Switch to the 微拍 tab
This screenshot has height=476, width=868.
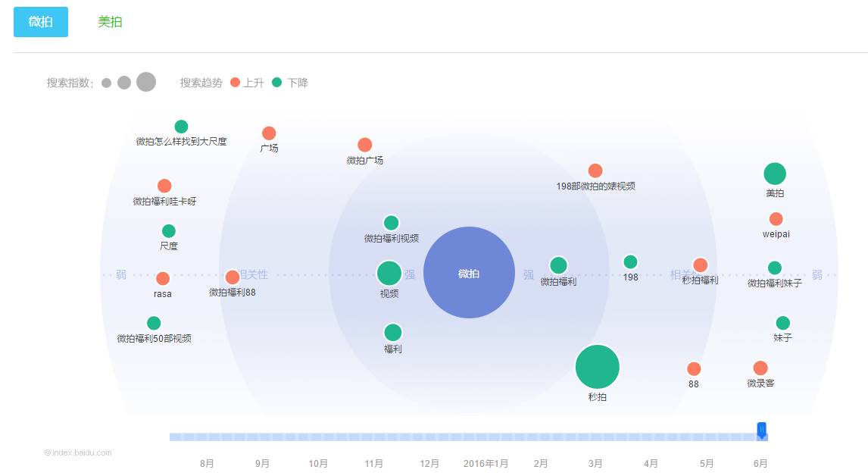point(41,22)
